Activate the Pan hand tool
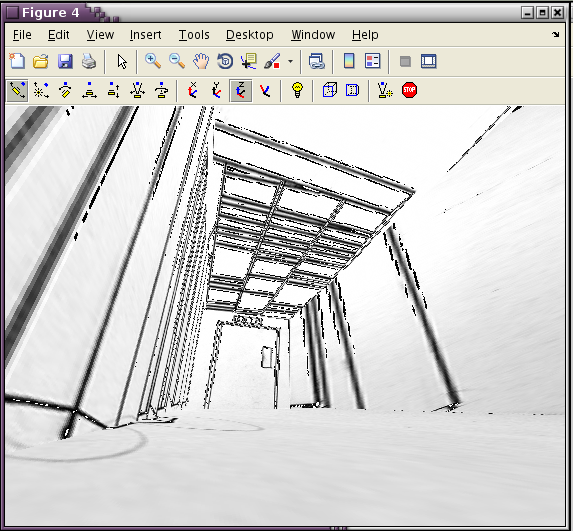Viewport: 573px width, 531px height. click(201, 61)
